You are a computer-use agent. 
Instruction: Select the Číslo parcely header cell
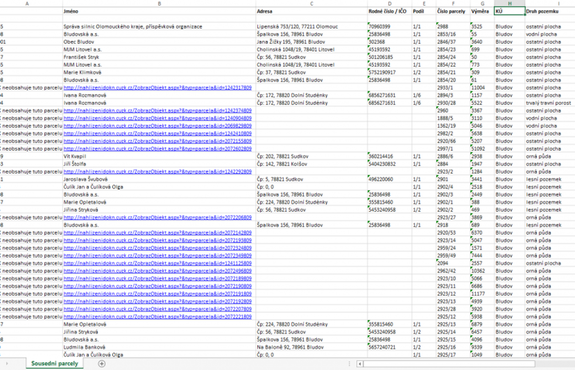(x=453, y=11)
